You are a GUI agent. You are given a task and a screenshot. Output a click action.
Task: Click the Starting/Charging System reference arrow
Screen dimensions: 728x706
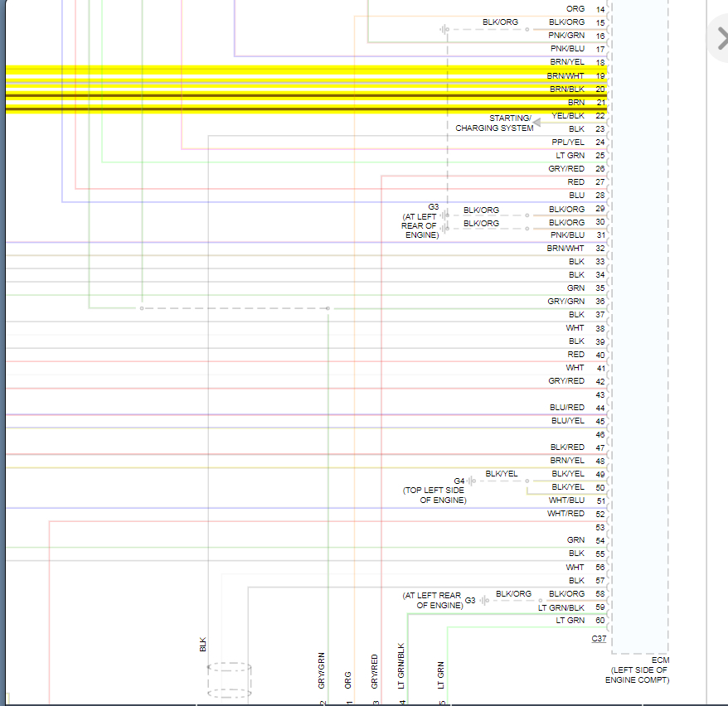coord(537,123)
